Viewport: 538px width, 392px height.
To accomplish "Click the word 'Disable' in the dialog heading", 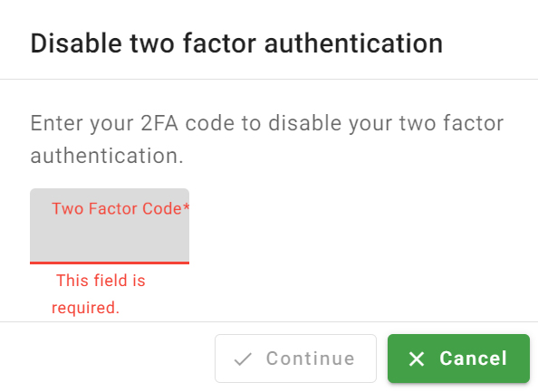I will (76, 43).
